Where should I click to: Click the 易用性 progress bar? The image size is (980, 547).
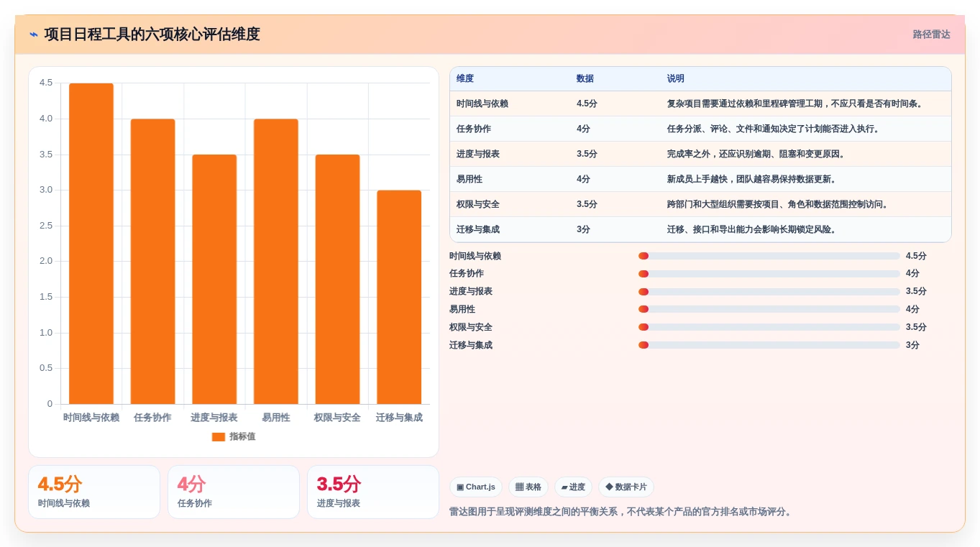coord(769,309)
